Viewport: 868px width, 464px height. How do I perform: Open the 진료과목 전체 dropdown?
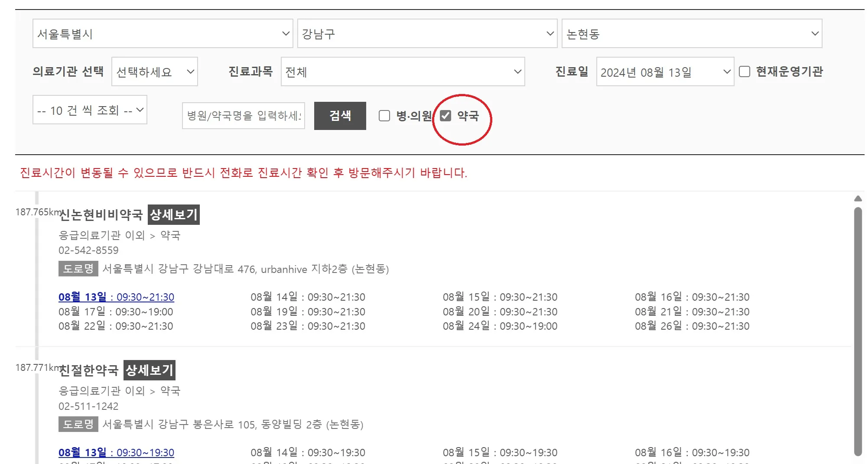coord(403,71)
